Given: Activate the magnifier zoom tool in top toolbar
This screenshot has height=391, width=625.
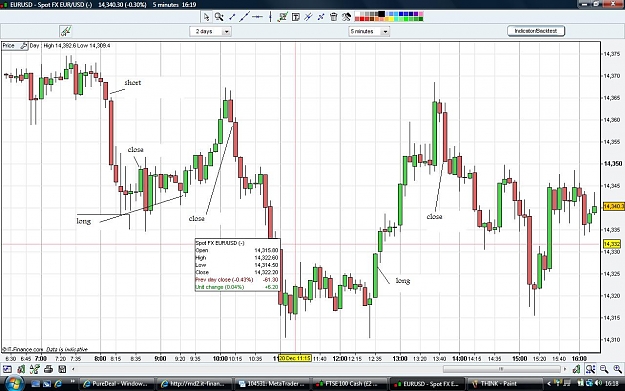Looking at the screenshot, I should (219, 17).
